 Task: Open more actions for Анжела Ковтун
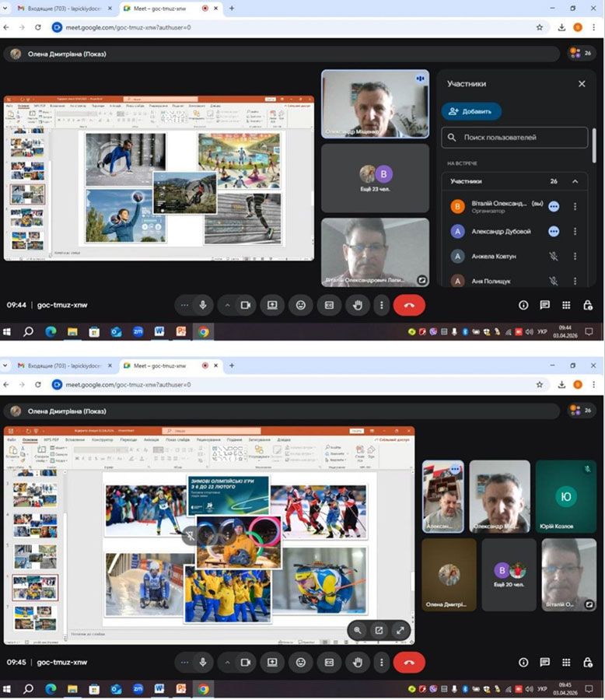tap(575, 256)
